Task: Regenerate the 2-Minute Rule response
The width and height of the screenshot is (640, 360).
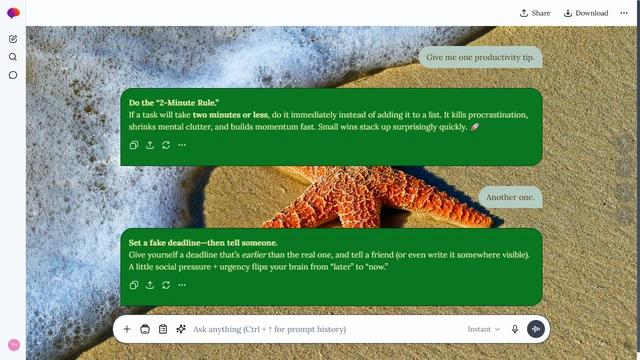Action: tap(166, 145)
